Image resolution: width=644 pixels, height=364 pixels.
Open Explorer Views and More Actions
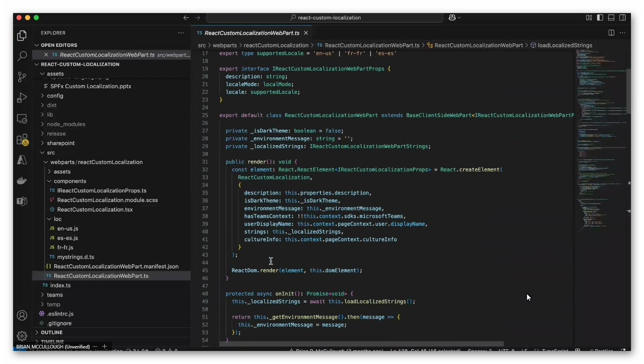coord(181,33)
